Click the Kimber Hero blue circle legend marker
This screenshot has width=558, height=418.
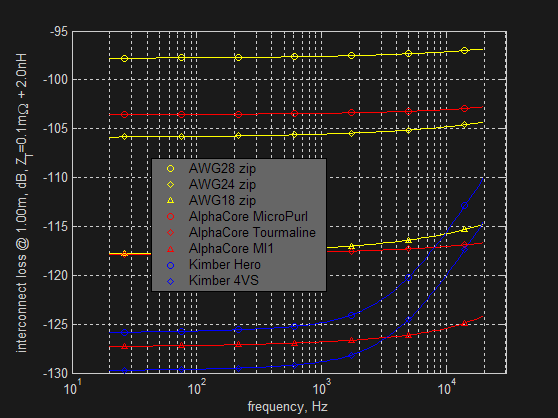tap(170, 265)
